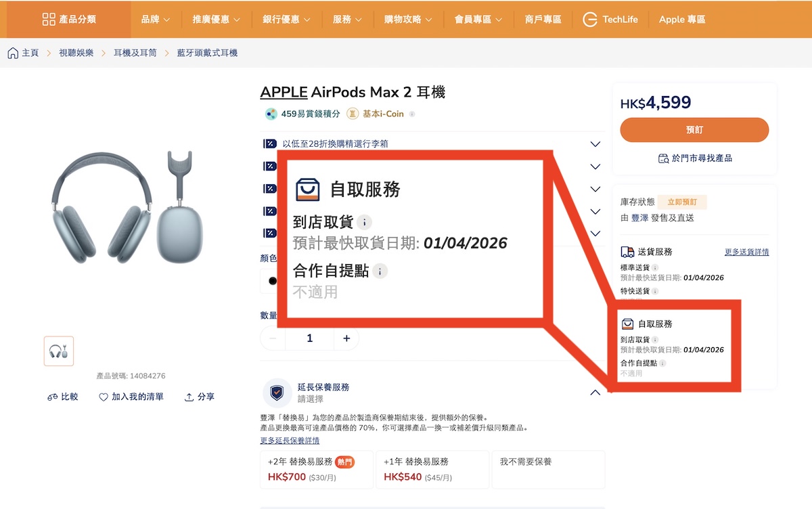This screenshot has width=812, height=509.
Task: Go to Apple 專區 menu item
Action: (682, 20)
